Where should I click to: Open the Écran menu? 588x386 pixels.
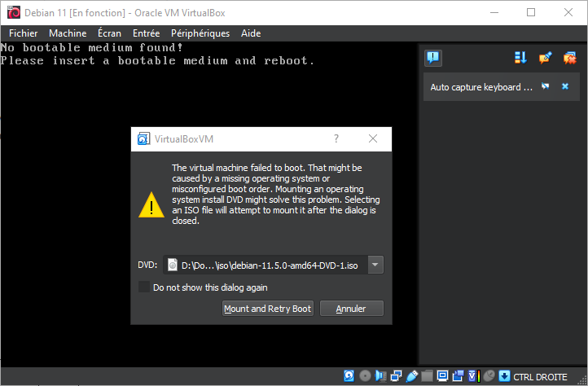(x=109, y=33)
